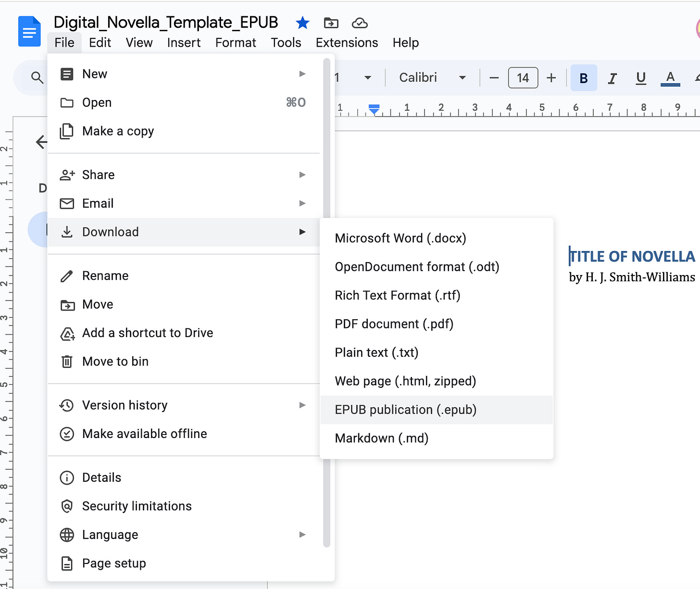Select Make a copy
This screenshot has height=589, width=700.
(184, 131)
